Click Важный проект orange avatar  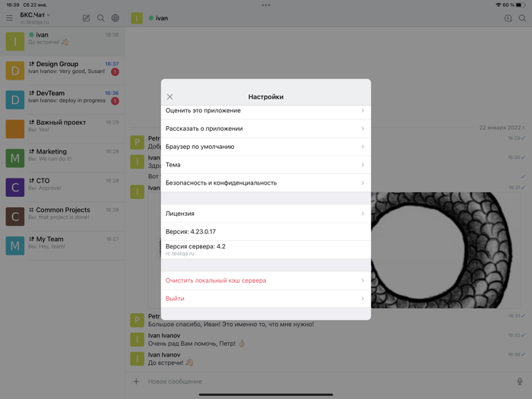pos(15,129)
